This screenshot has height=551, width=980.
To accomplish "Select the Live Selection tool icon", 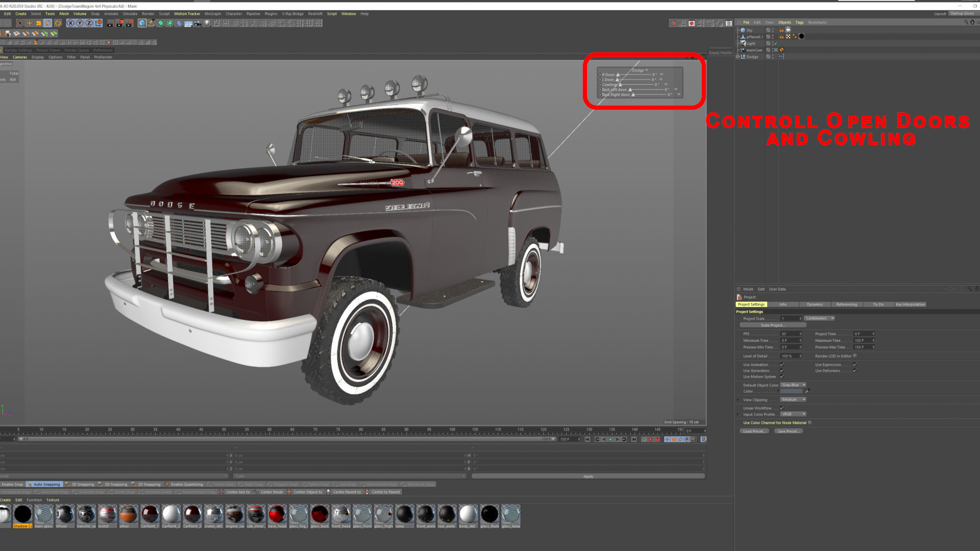I will [x=20, y=23].
